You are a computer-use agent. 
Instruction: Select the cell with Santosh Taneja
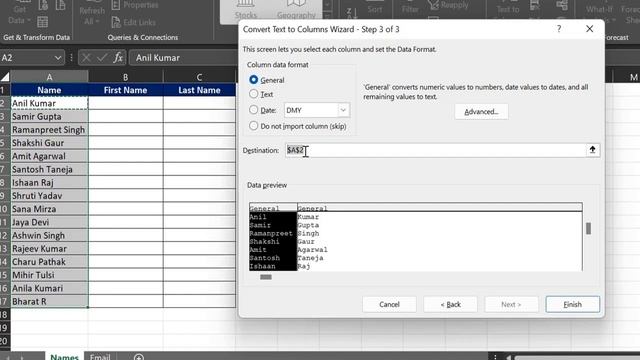click(49, 169)
